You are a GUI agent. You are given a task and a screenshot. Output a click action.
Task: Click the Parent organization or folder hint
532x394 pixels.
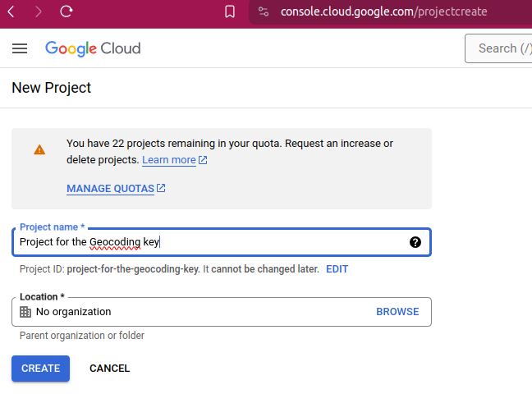pyautogui.click(x=82, y=336)
